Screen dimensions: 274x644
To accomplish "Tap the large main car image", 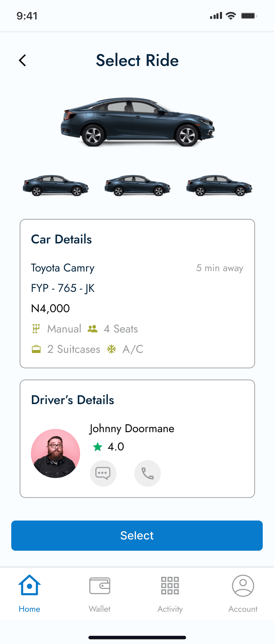I will pos(137,122).
